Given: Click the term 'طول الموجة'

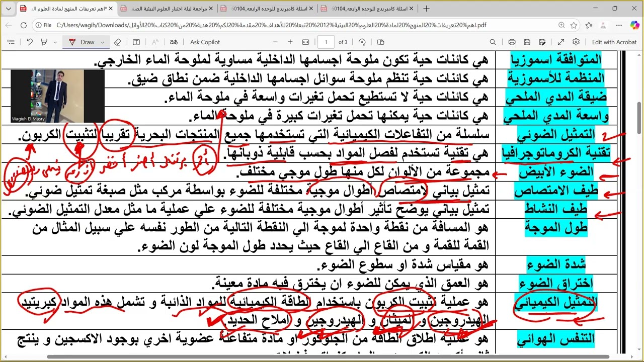Looking at the screenshot, I should [x=556, y=228].
